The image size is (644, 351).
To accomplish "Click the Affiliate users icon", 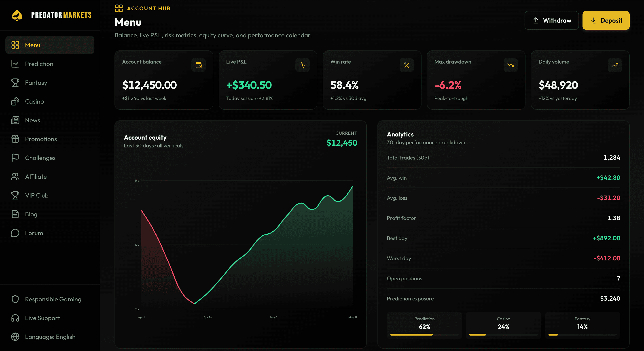I will (x=15, y=176).
